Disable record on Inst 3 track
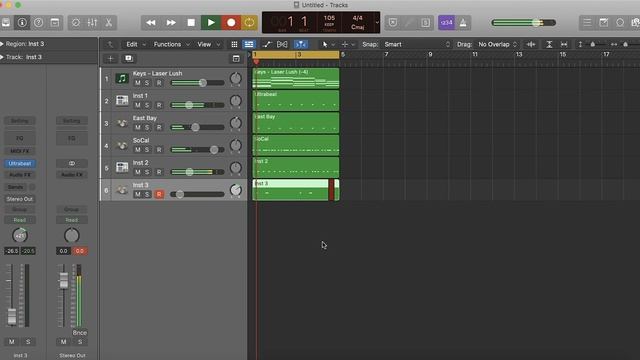640x360 pixels. coord(159,194)
